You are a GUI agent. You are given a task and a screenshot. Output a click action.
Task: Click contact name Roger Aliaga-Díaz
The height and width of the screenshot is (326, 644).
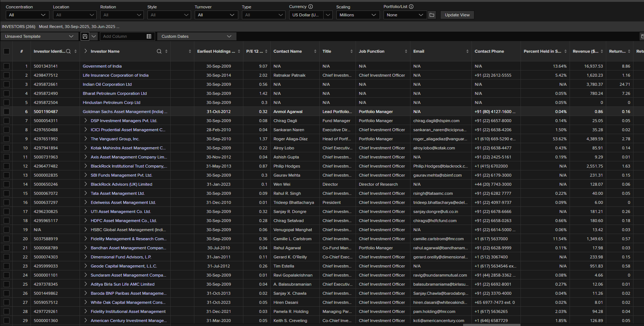point(291,139)
